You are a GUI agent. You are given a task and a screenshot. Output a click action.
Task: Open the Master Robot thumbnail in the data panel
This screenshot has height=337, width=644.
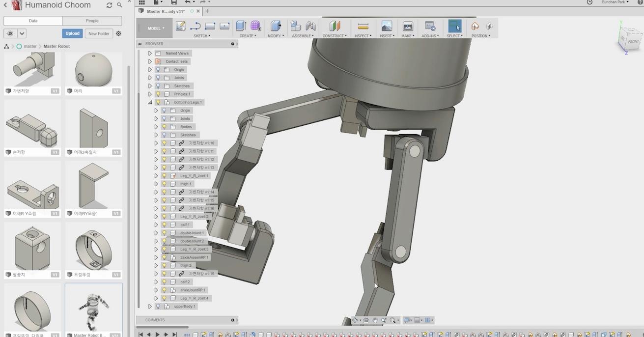click(x=93, y=310)
